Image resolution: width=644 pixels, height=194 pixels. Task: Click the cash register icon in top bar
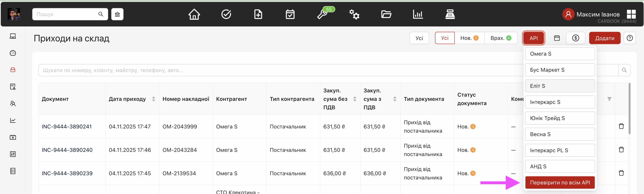[450, 14]
